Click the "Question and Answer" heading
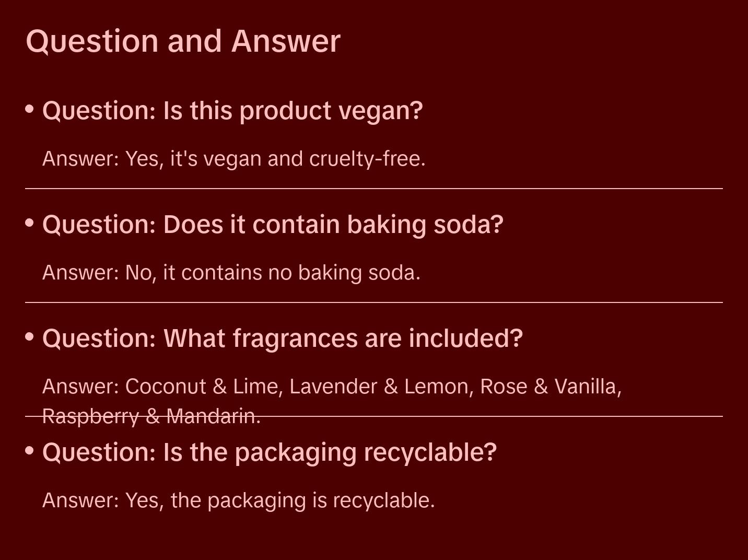748x560 pixels. coord(183,41)
